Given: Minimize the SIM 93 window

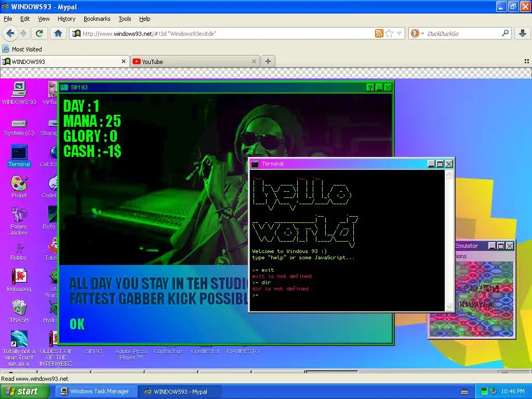Looking at the screenshot, I should coord(379,87).
